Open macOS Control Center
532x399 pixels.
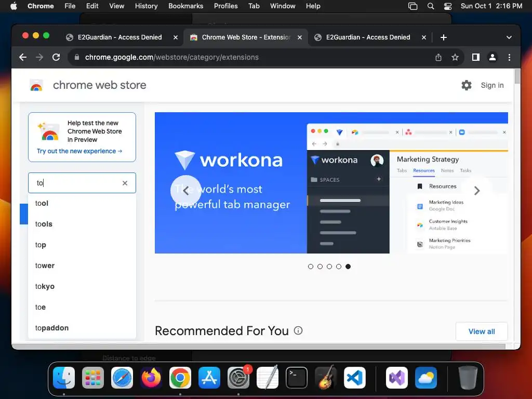448,6
